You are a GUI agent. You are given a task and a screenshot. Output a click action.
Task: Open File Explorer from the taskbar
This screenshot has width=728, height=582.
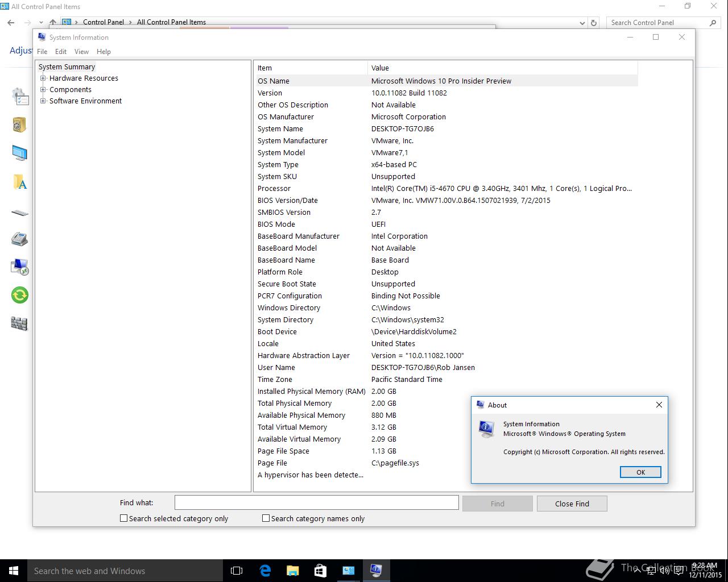point(292,571)
